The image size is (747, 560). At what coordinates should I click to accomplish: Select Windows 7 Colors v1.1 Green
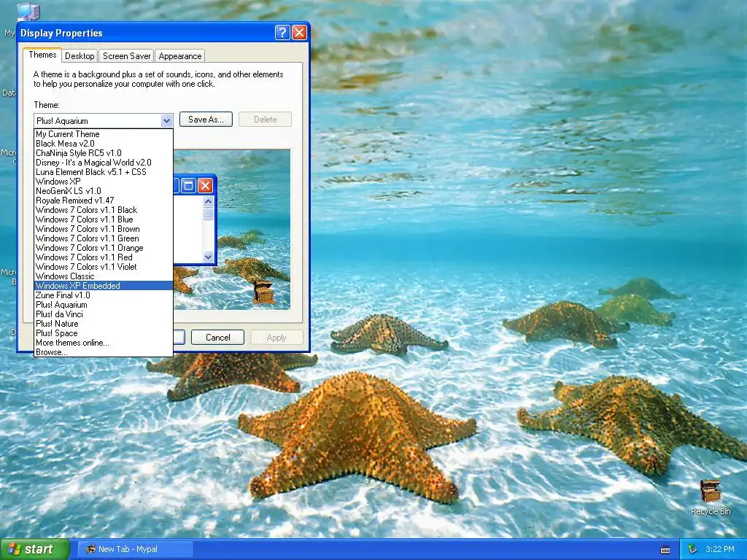(104, 238)
